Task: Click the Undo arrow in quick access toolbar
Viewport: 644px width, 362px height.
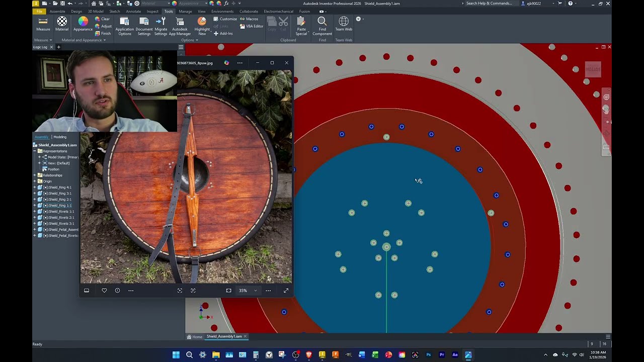Action: [70, 4]
